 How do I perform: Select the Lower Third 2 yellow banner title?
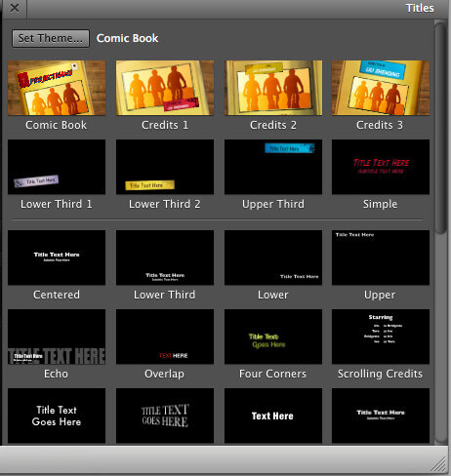(165, 167)
